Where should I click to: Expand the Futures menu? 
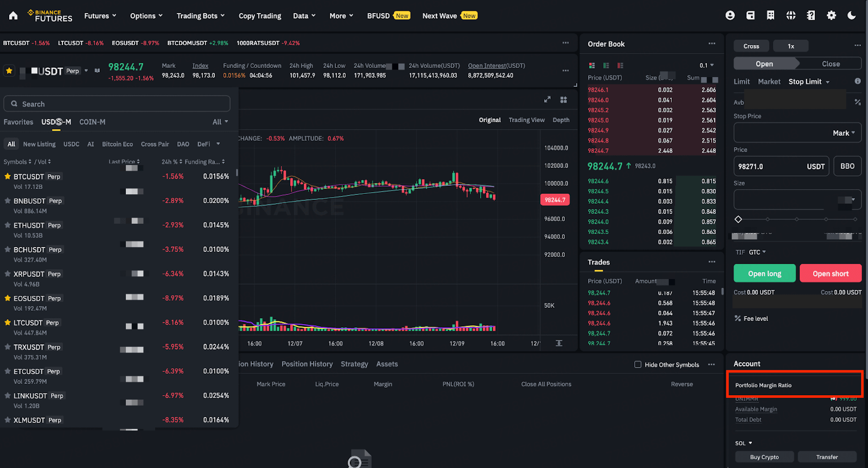pyautogui.click(x=100, y=16)
